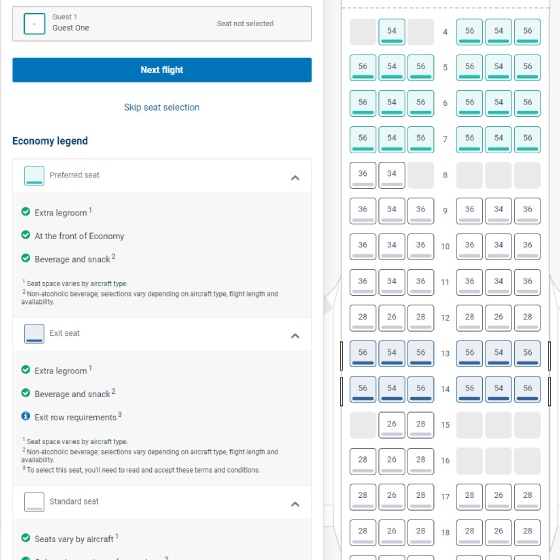Viewport: 560px width, 560px height.
Task: Select the Guest 1 passenger card
Action: coord(162,24)
